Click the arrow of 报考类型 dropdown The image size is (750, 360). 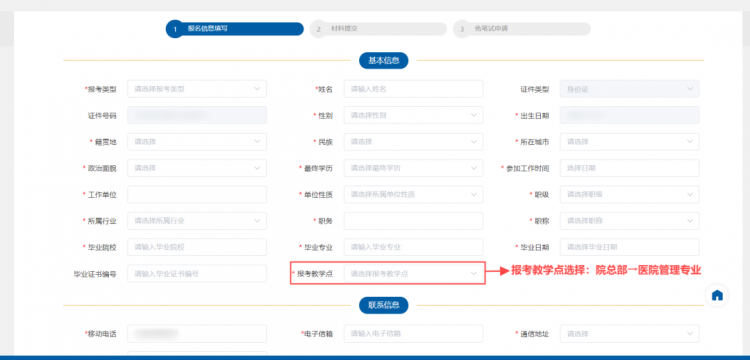[257, 89]
